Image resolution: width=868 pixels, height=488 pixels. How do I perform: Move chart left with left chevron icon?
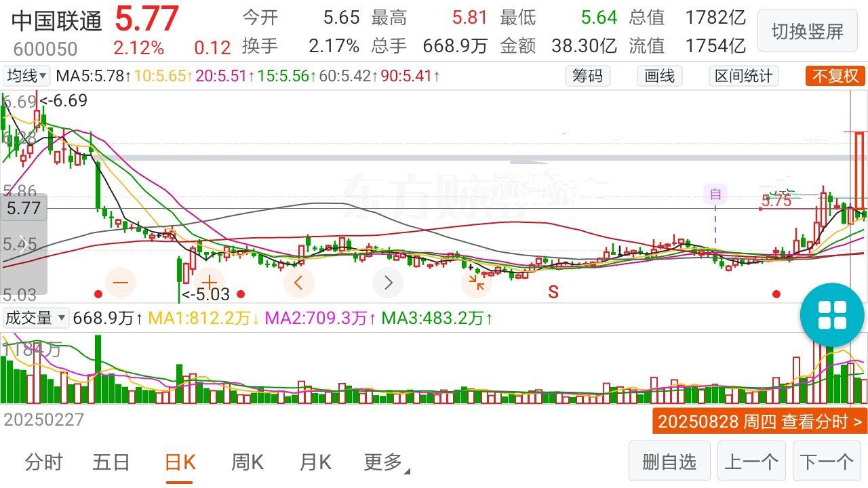pyautogui.click(x=299, y=282)
